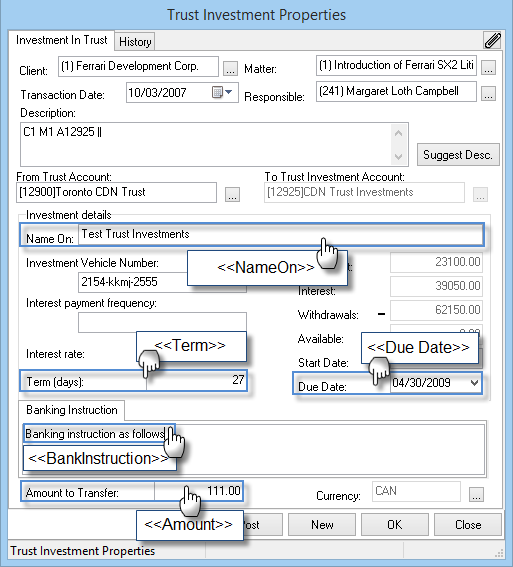
Task: Click the CAN currency field
Action: (416, 491)
